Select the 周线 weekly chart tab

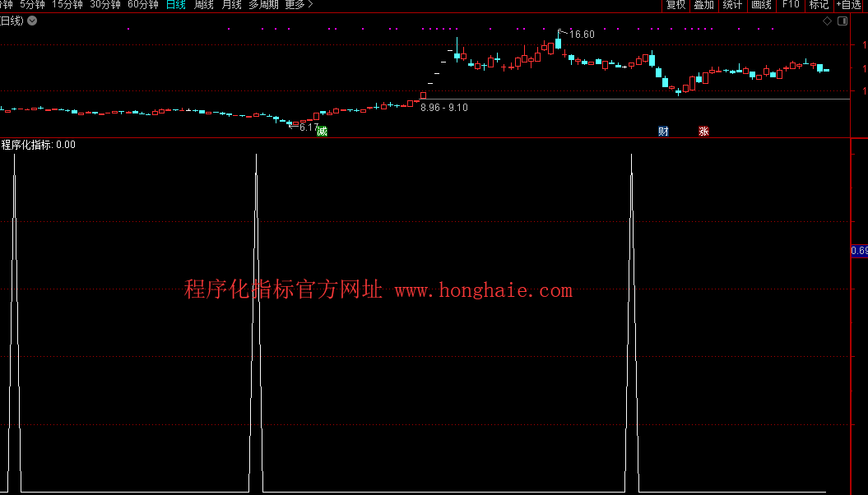point(203,5)
